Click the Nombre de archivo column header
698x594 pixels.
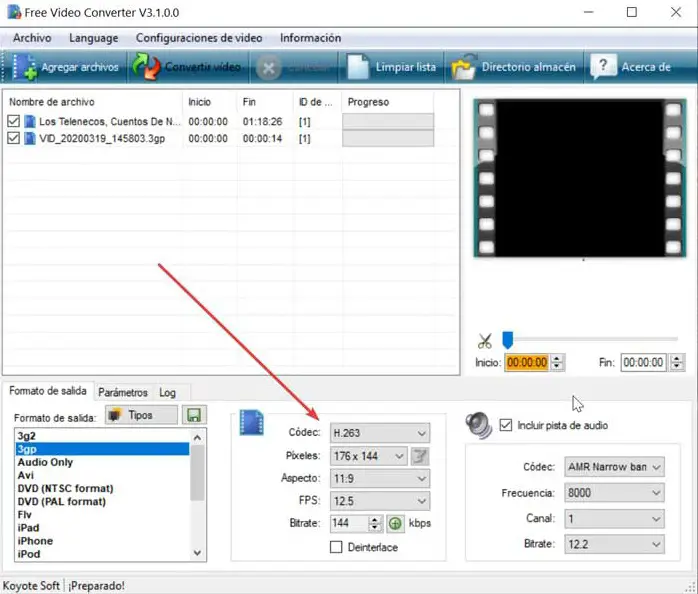click(93, 102)
